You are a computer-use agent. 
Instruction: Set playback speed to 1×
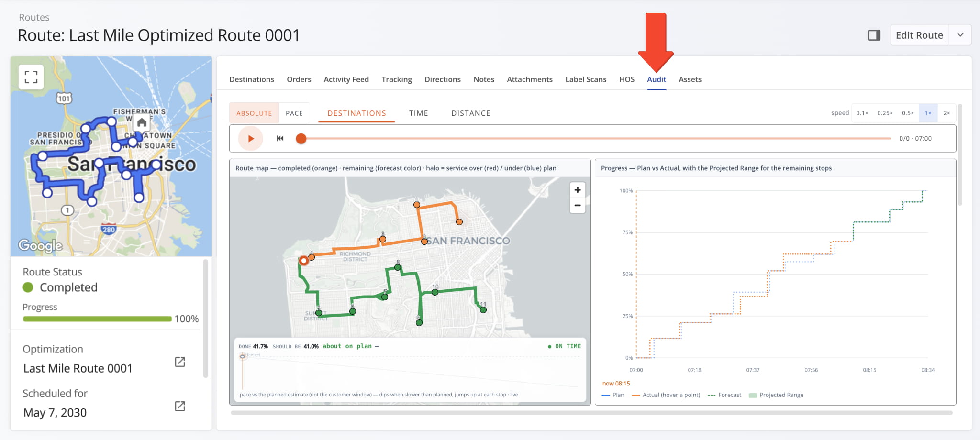(x=928, y=113)
